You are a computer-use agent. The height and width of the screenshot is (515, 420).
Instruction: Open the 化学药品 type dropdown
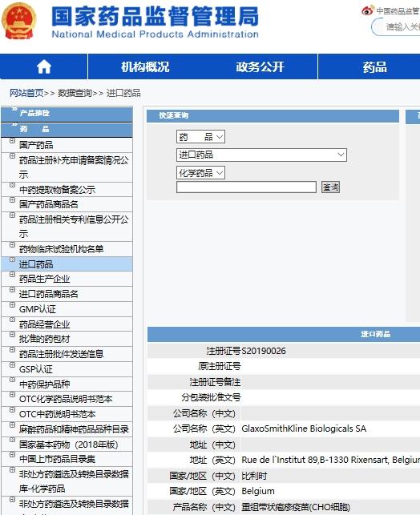(200, 173)
